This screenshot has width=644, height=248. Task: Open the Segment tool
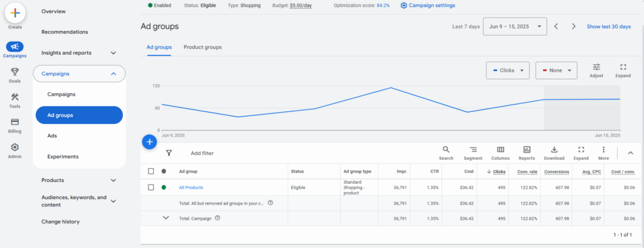[x=473, y=153]
